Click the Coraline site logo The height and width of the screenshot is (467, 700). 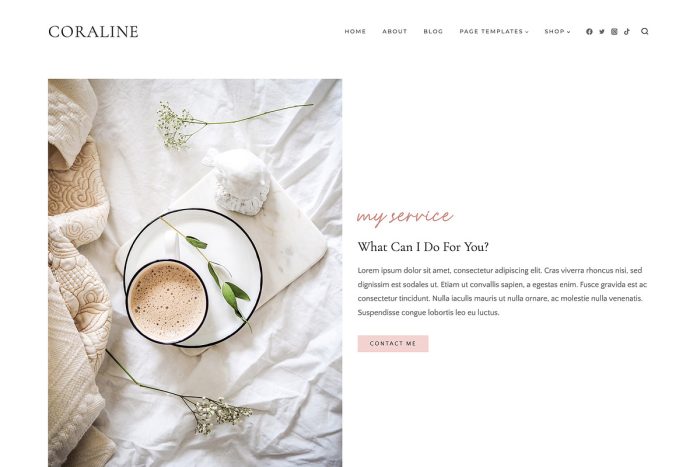click(x=93, y=32)
